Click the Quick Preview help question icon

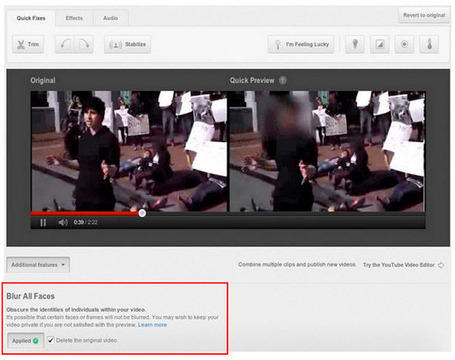[x=282, y=80]
